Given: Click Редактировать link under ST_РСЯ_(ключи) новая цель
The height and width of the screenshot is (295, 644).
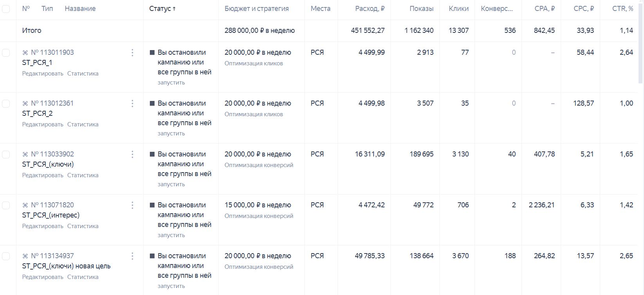Looking at the screenshot, I should coord(43,277).
